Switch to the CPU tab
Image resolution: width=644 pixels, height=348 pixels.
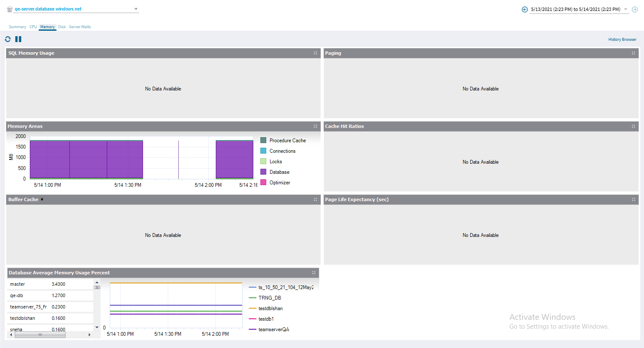coord(33,27)
